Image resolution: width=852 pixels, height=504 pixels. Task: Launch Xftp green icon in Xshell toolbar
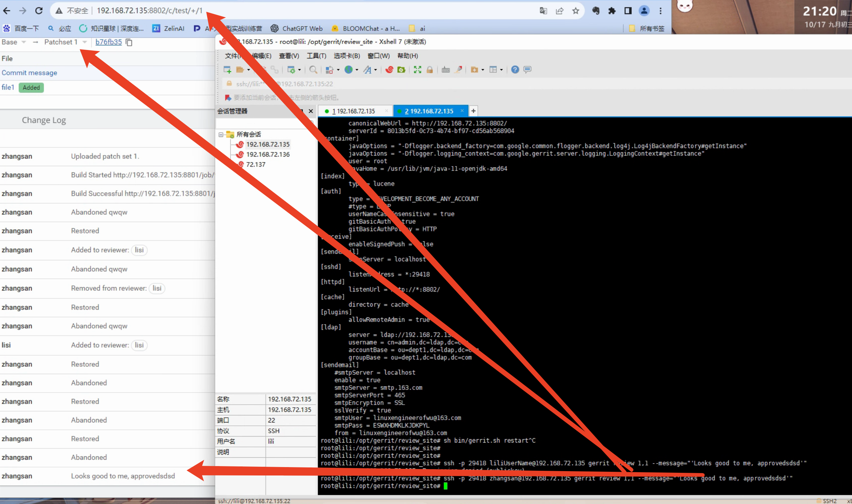401,69
